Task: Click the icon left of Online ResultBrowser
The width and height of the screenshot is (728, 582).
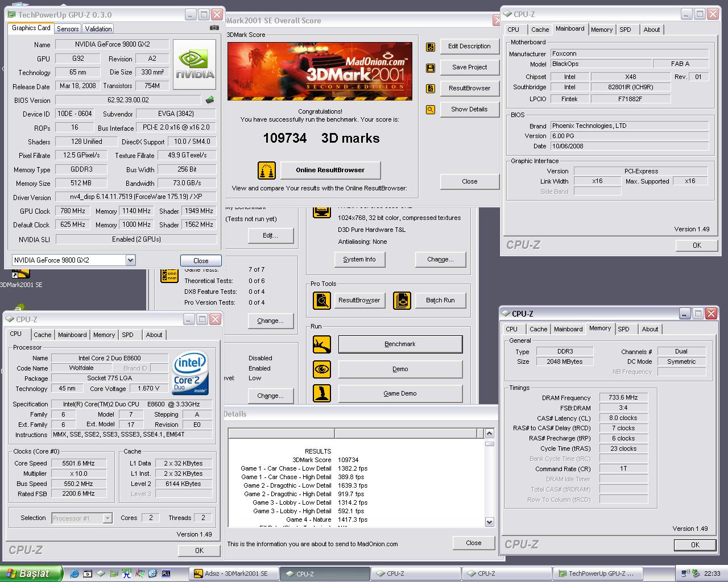Action: coord(267,170)
